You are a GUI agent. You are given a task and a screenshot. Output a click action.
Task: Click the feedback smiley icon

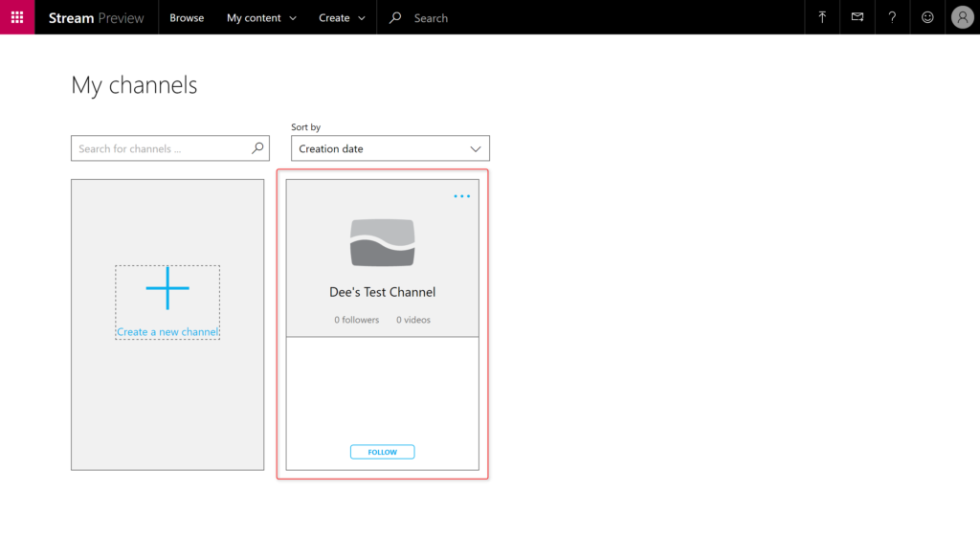tap(927, 17)
